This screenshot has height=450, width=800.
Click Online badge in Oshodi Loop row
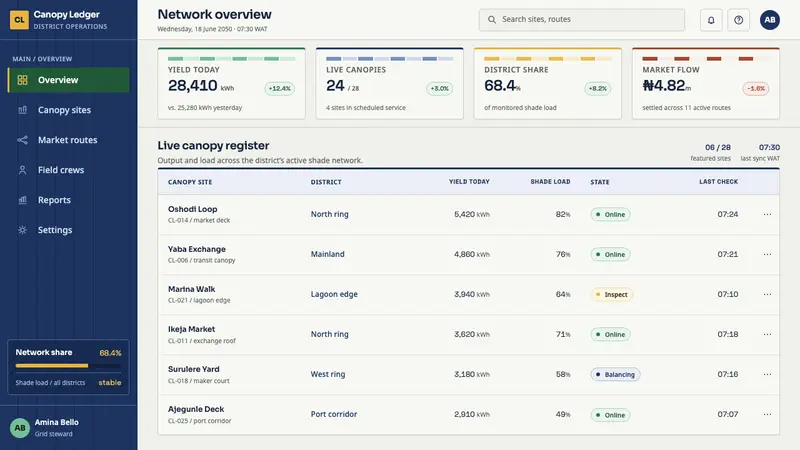point(610,214)
